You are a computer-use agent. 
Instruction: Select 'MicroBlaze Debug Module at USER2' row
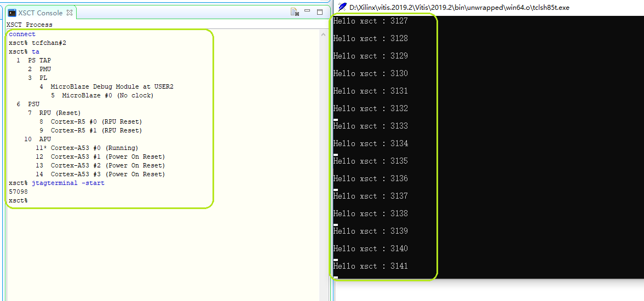[x=106, y=86]
